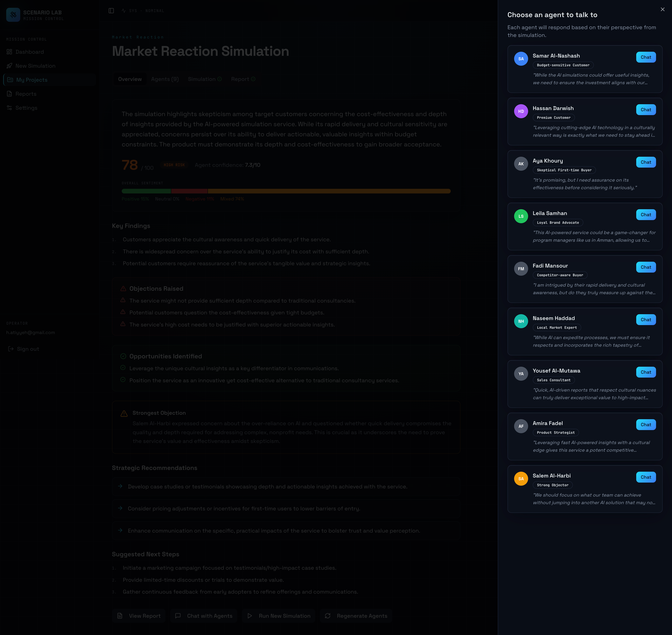Click the Run New Simulation button
The image size is (672, 635).
[279, 616]
